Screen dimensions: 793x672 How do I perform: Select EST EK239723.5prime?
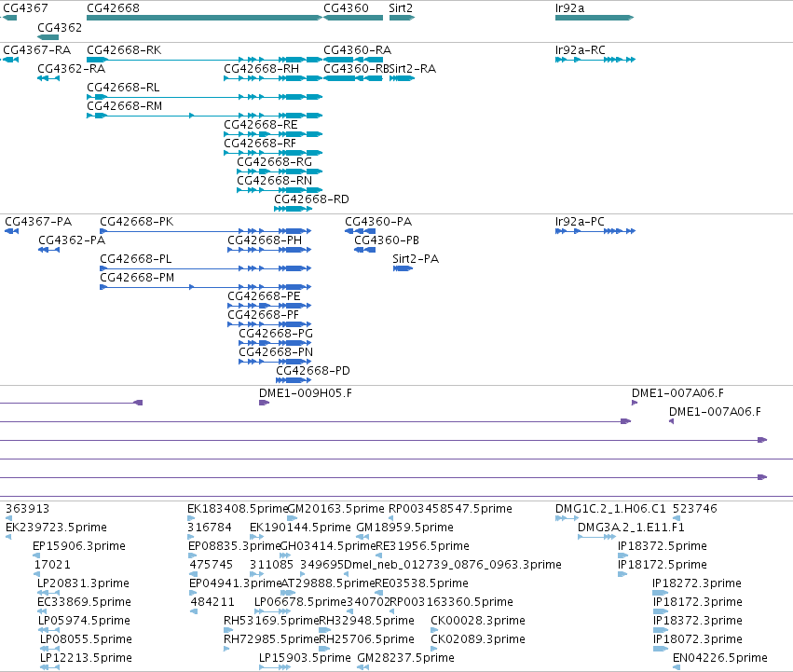56,528
